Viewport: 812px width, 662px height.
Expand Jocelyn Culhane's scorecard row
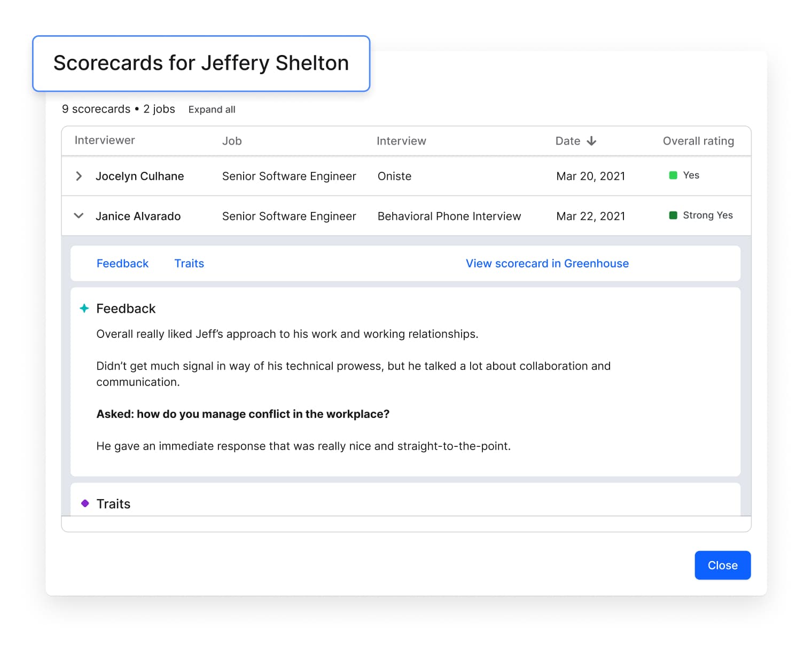pyautogui.click(x=79, y=176)
